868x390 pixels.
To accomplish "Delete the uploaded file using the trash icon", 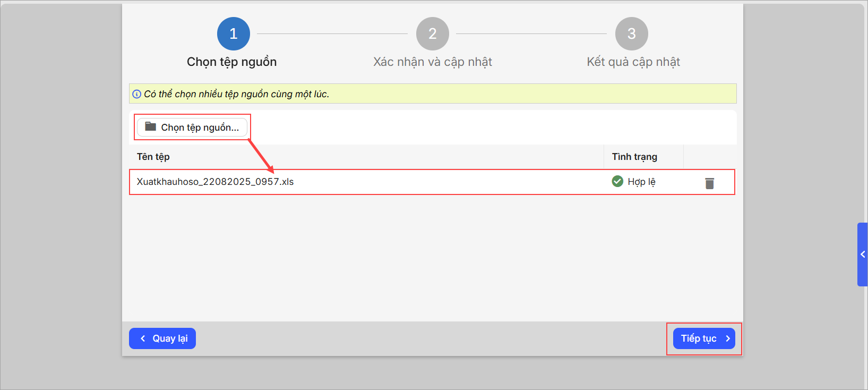I will point(709,183).
